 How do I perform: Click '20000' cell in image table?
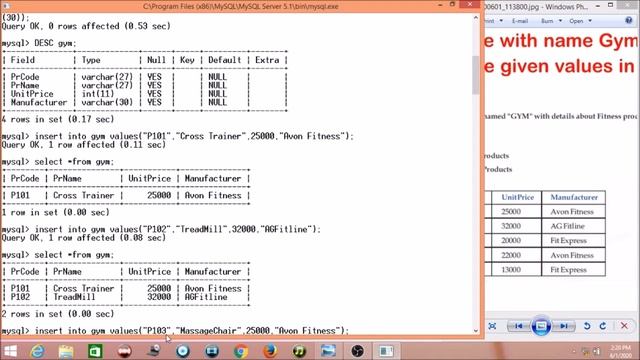tap(511, 240)
